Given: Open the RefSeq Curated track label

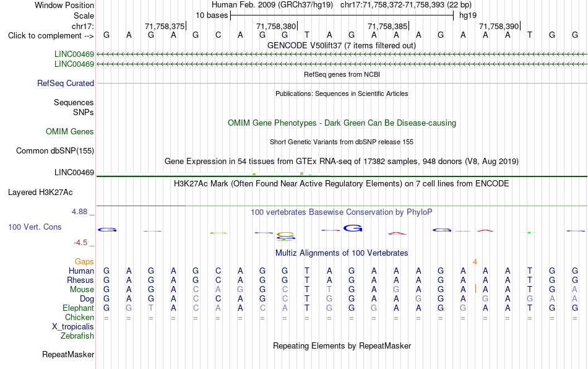Looking at the screenshot, I should point(65,83).
